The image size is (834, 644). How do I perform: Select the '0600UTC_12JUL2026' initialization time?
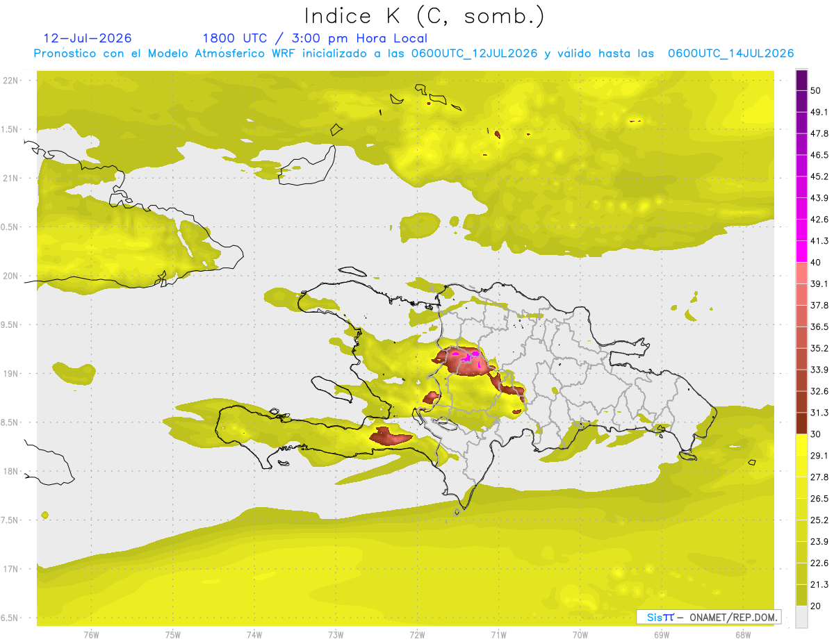coord(474,53)
